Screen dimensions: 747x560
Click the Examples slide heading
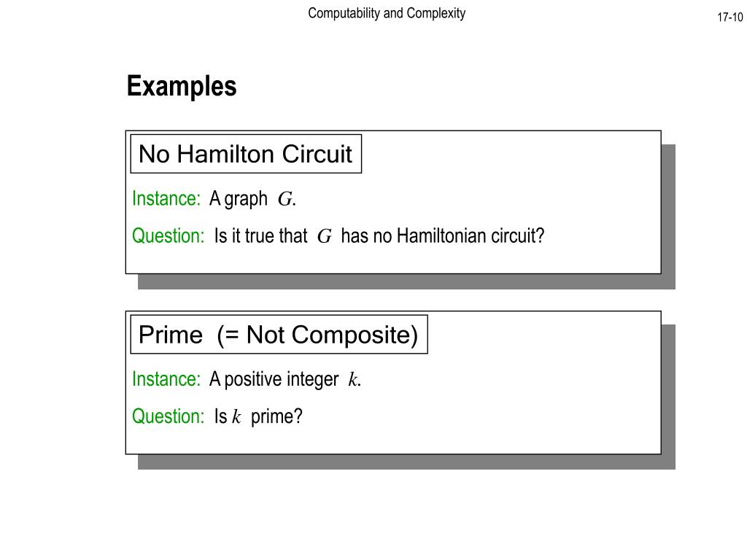(x=182, y=87)
